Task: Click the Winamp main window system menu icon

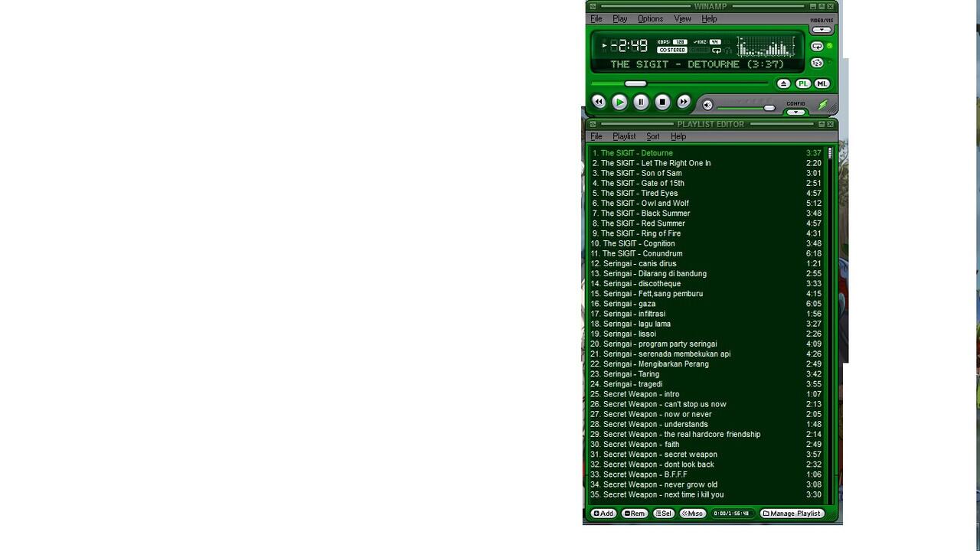Action: (x=593, y=6)
